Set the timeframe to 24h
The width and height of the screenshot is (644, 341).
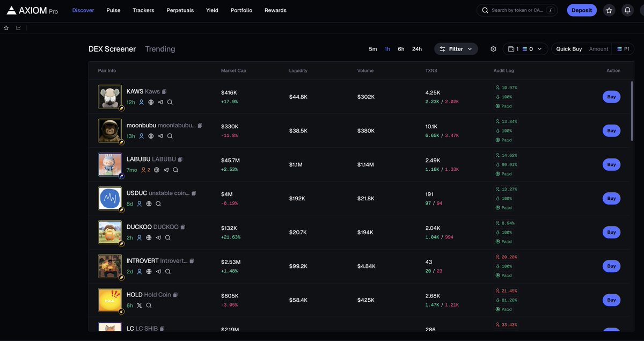[417, 49]
